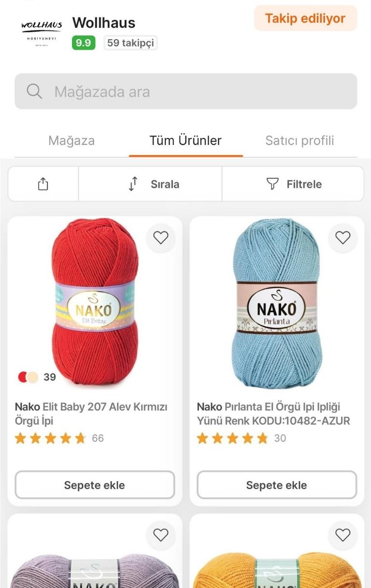The width and height of the screenshot is (371, 588).
Task: Select the Tüm Ürünler tab
Action: point(186,141)
